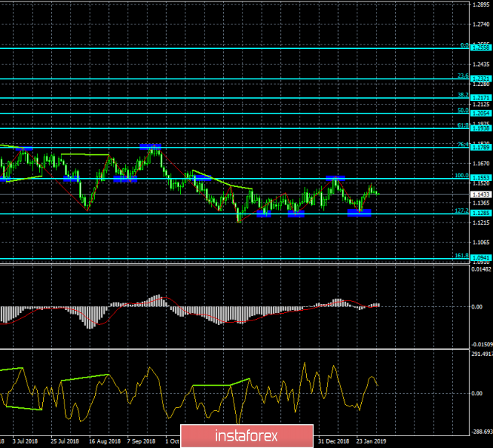Screen dimensions: 493x448
Task: Select the 50.0 Fibonacci price tag 1.2054
Action: coord(481,113)
